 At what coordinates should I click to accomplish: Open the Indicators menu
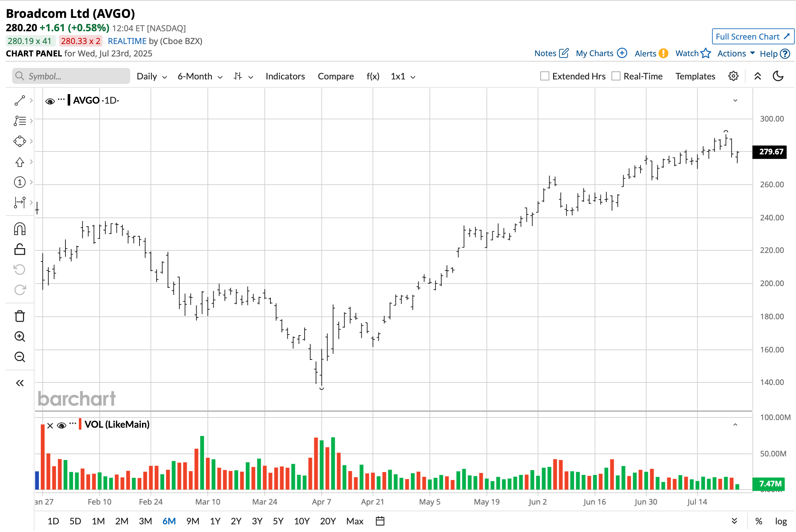pos(285,76)
